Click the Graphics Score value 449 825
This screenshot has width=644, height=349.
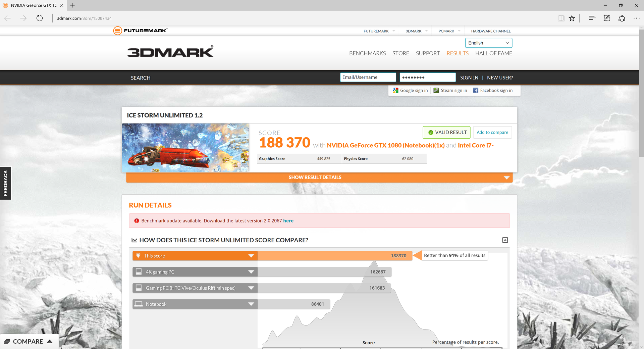pyautogui.click(x=323, y=159)
